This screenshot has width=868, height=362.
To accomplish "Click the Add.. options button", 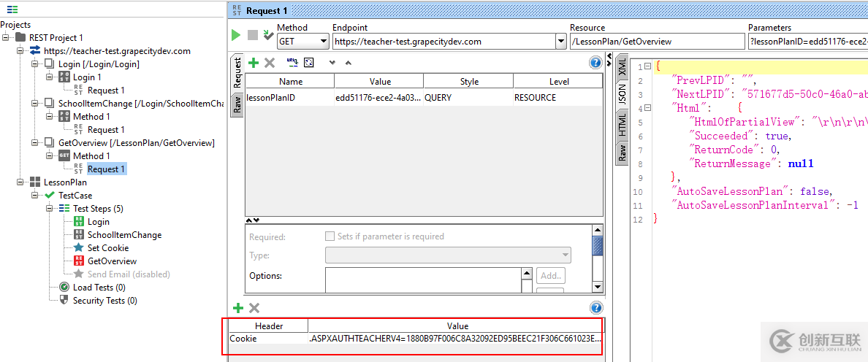I will click(x=551, y=275).
